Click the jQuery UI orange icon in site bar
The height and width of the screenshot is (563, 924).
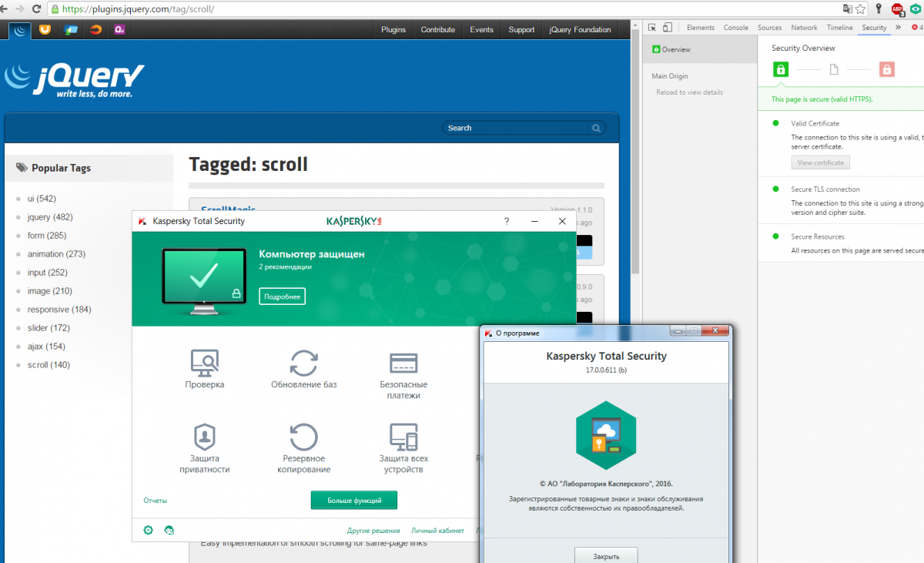pos(45,30)
